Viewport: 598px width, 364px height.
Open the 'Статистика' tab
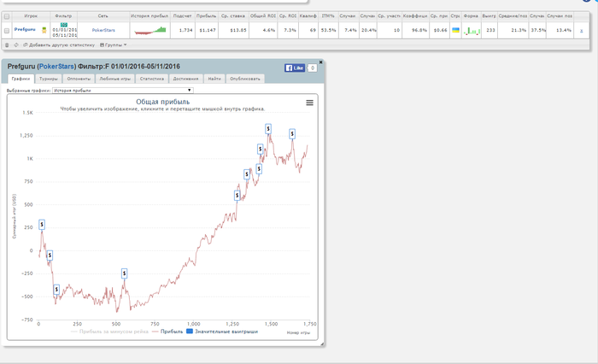pyautogui.click(x=152, y=79)
